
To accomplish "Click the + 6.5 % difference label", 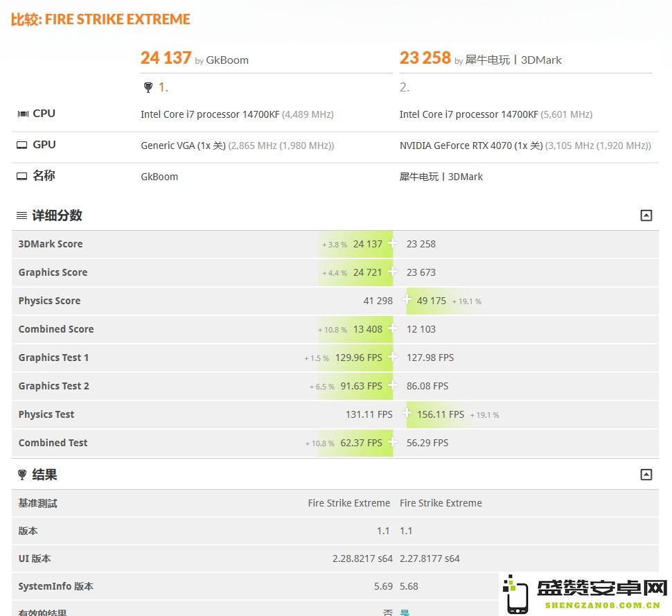I will coord(322,387).
